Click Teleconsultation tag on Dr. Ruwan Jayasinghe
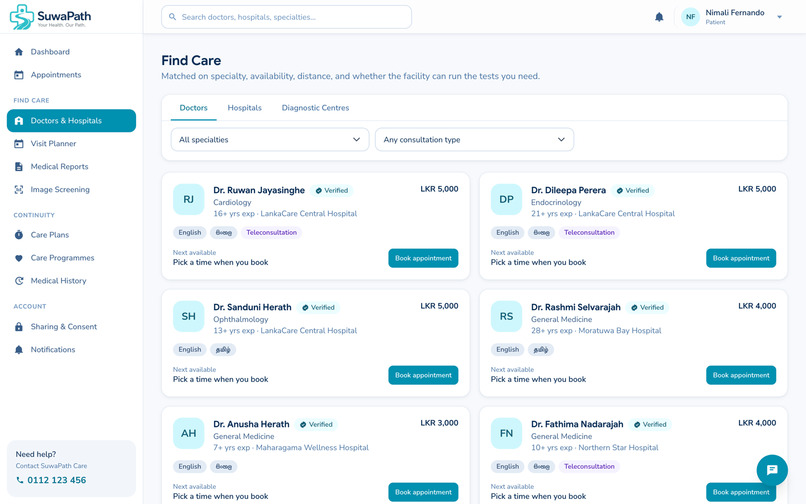Viewport: 806px width, 504px height. click(x=271, y=233)
